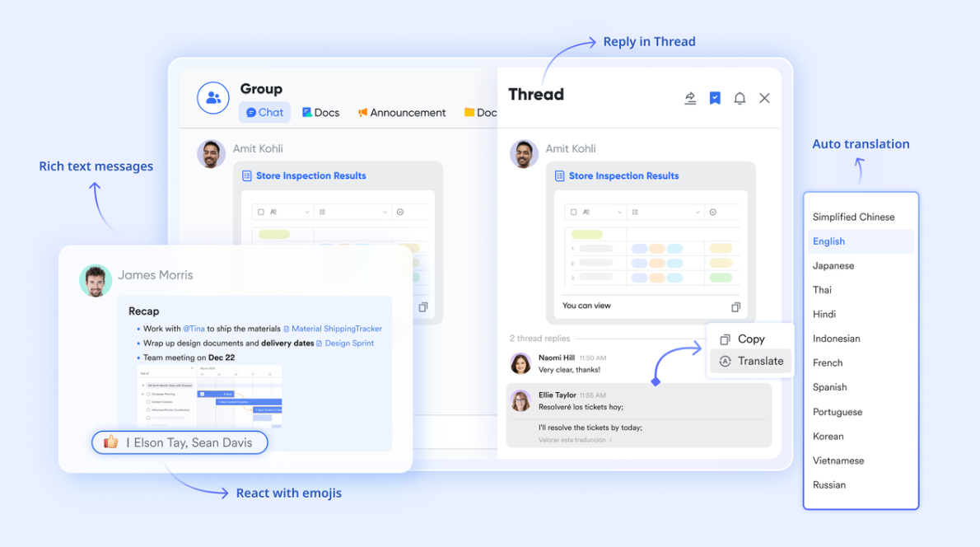Choose Translate from the context menu
Image resolution: width=980 pixels, height=547 pixels.
tap(750, 361)
